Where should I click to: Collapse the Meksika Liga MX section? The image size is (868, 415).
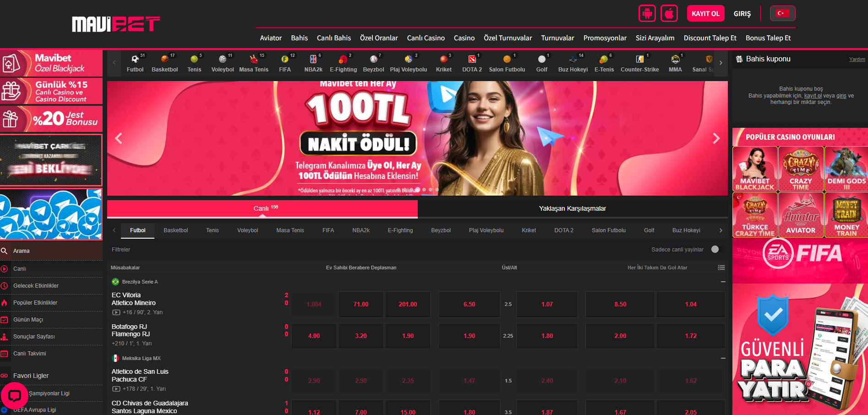[x=723, y=358]
